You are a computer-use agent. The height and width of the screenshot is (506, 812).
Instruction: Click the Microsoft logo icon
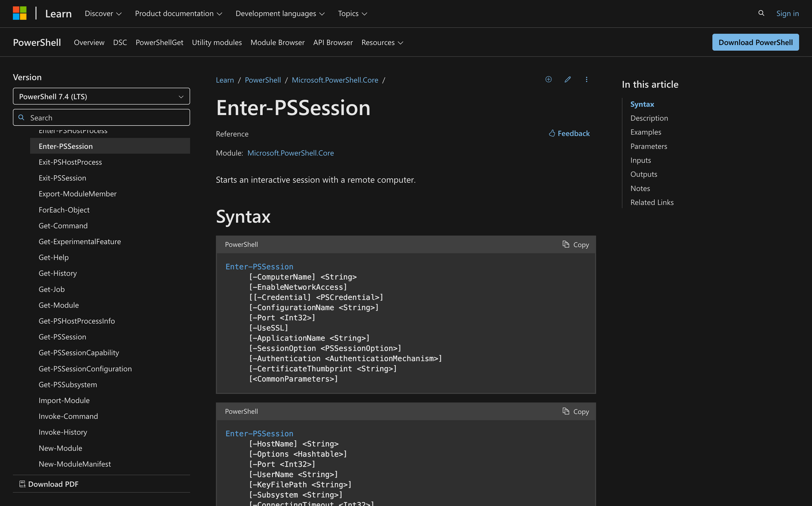[19, 13]
